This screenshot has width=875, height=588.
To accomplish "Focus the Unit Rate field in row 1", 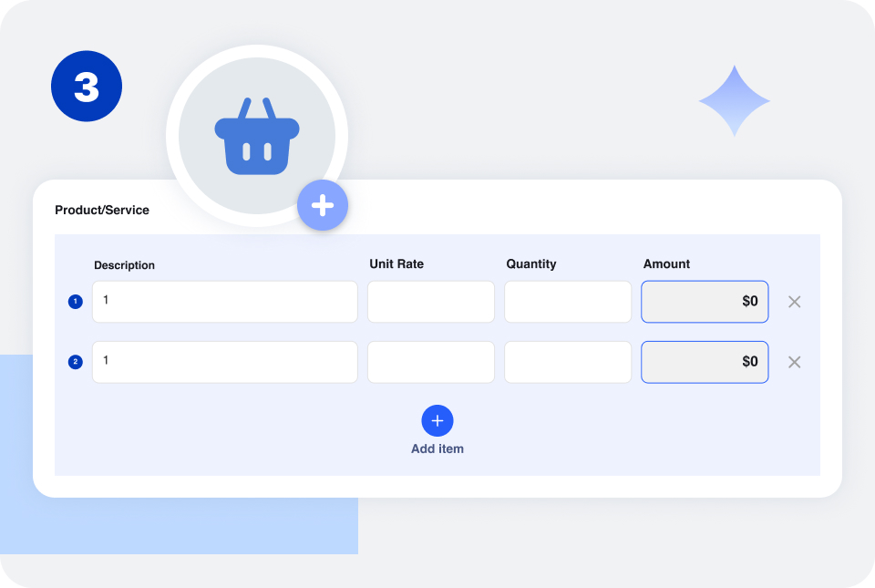I will pyautogui.click(x=431, y=302).
